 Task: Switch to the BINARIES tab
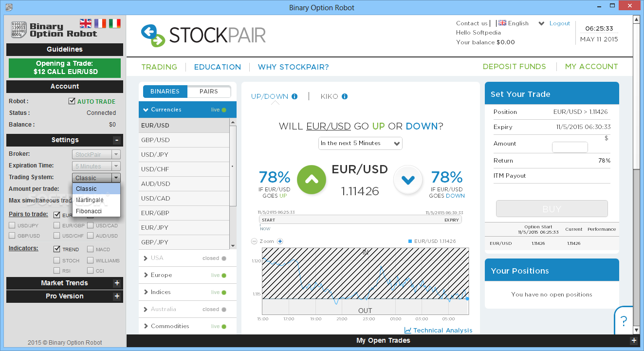coord(165,92)
